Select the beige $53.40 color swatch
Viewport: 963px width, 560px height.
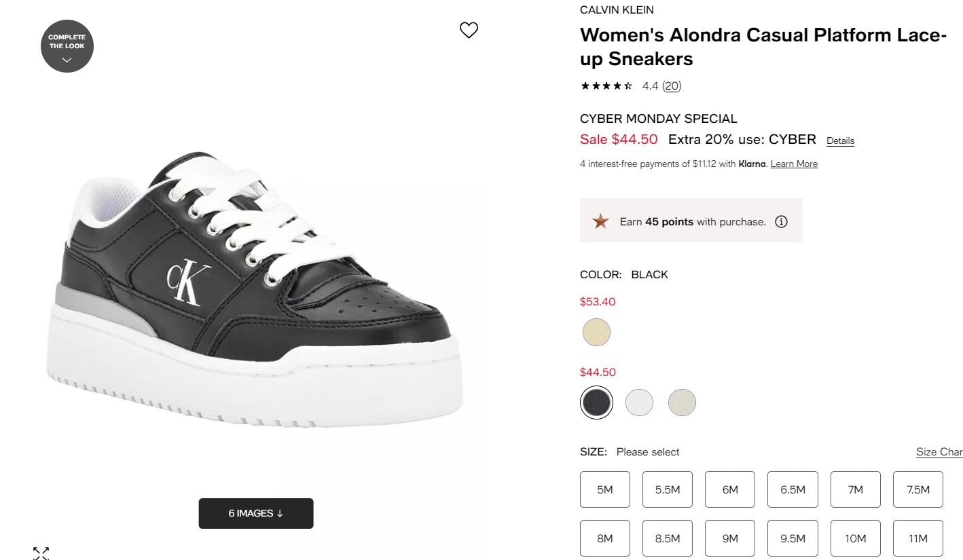click(x=596, y=332)
